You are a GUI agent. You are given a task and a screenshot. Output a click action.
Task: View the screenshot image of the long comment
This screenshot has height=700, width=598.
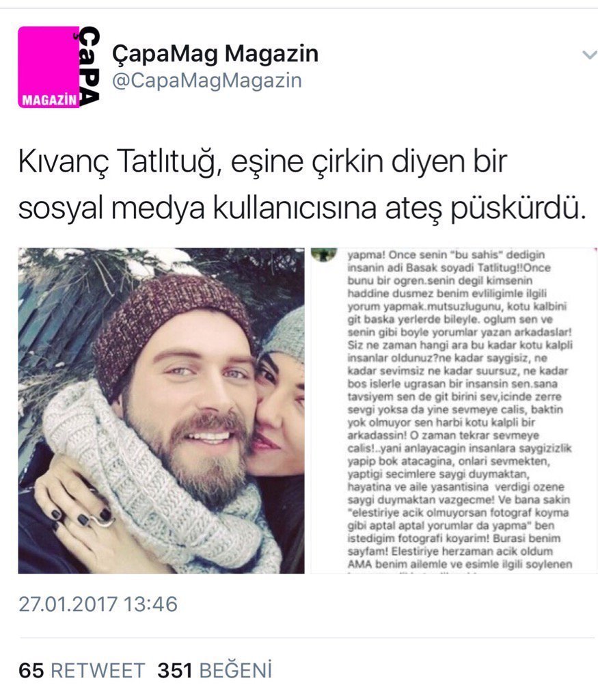point(454,411)
